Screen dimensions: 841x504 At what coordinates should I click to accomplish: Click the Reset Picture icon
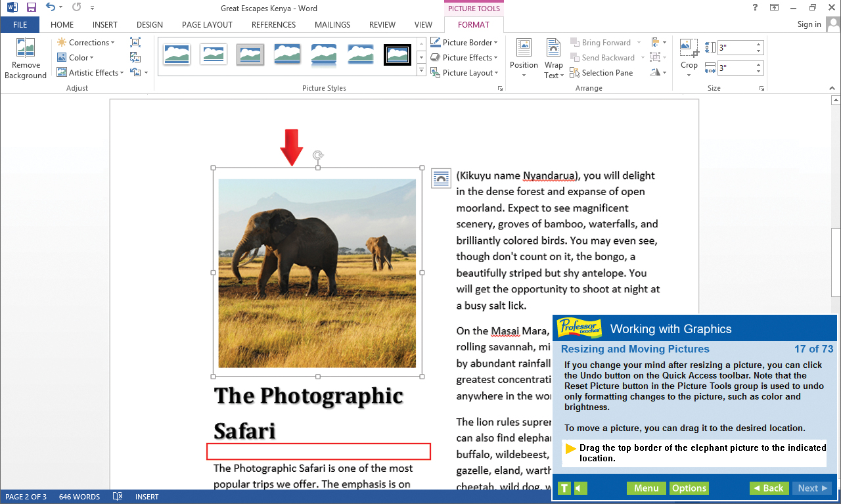[135, 72]
